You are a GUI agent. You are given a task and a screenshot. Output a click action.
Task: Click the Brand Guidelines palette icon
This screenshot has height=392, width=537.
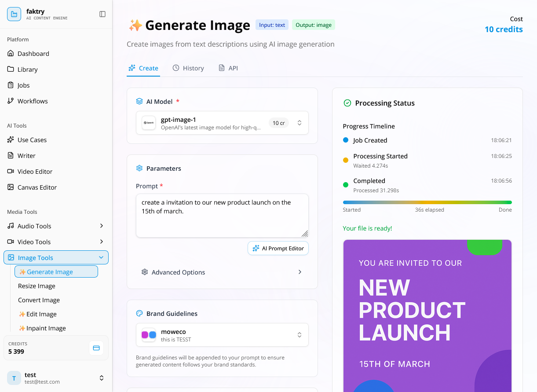(x=139, y=313)
